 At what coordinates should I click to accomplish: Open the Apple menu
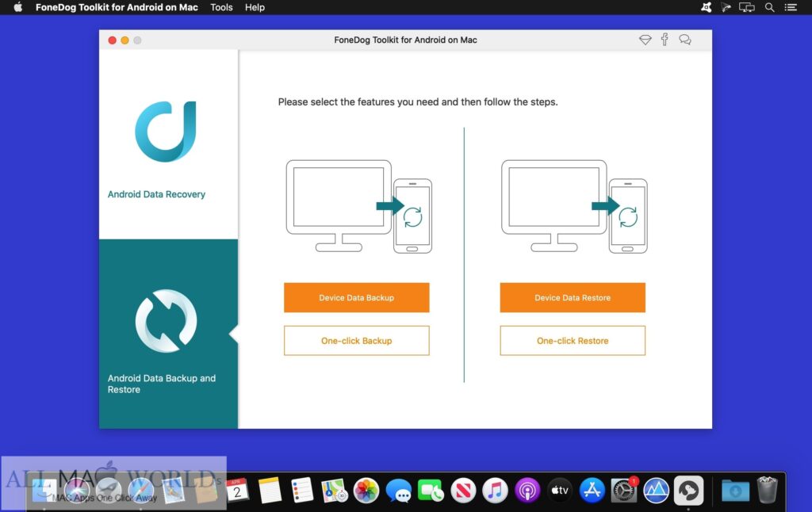click(18, 7)
